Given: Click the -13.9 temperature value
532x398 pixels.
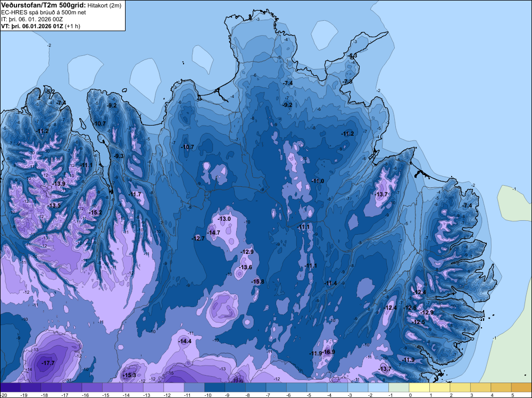Looking at the screenshot, I should (x=59, y=184).
